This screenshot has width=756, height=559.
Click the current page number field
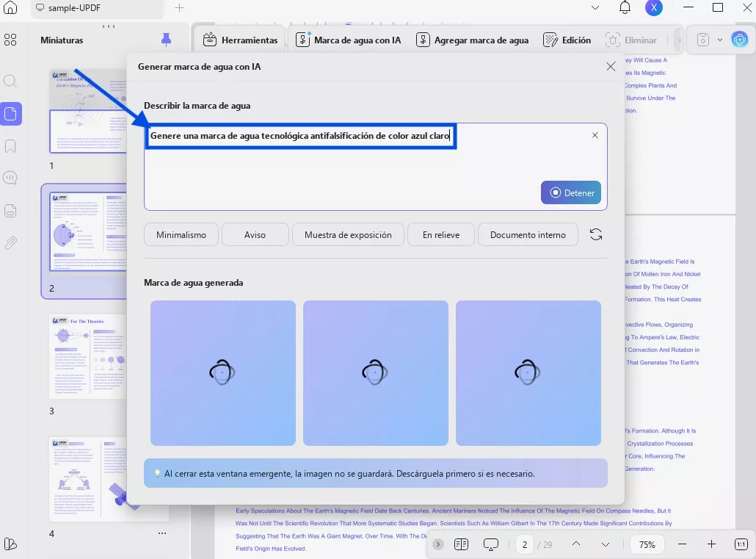(525, 544)
